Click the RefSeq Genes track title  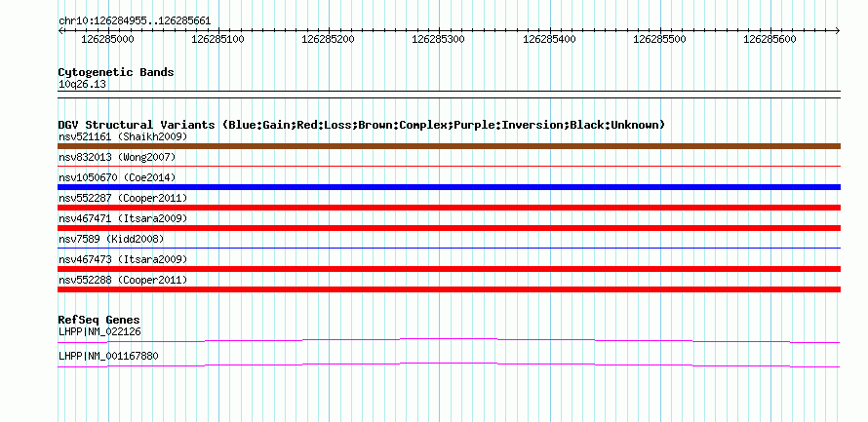click(99, 320)
